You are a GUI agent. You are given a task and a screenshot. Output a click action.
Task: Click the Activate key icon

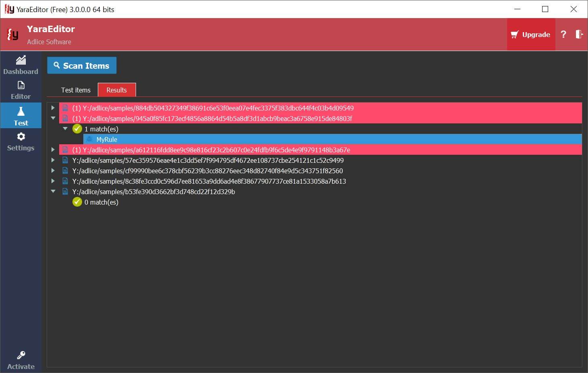click(21, 355)
